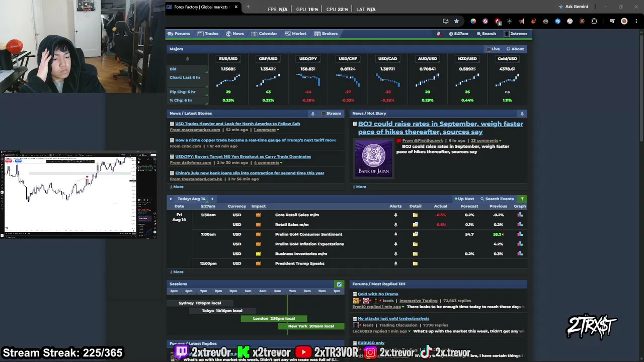This screenshot has width=644, height=362.
Task: Open graph for Business Inventories m/m
Action: (x=520, y=254)
